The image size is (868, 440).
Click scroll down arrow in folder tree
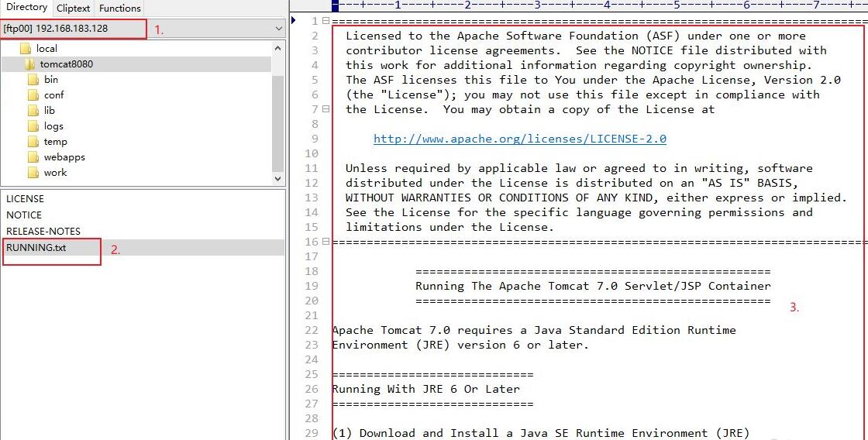tap(278, 179)
